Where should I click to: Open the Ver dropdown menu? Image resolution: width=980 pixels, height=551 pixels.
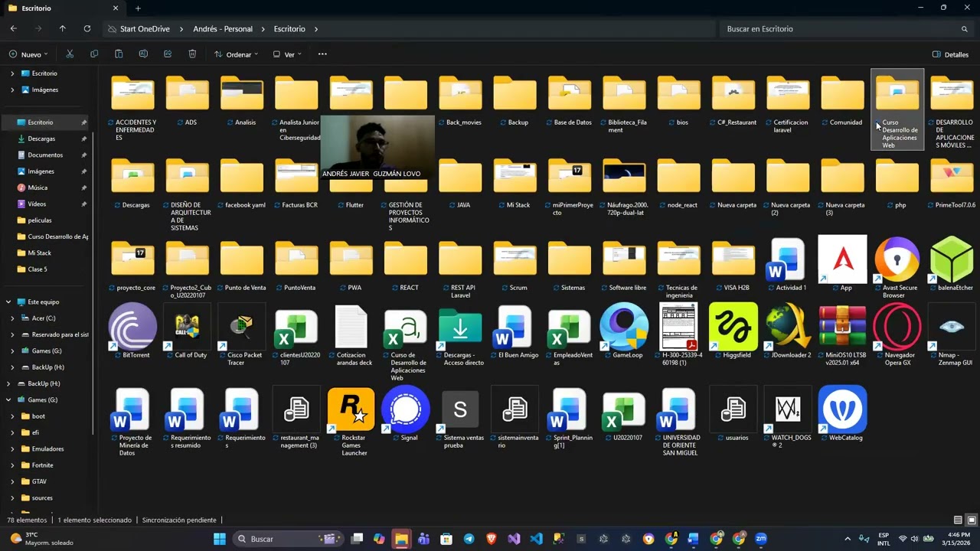(x=287, y=54)
